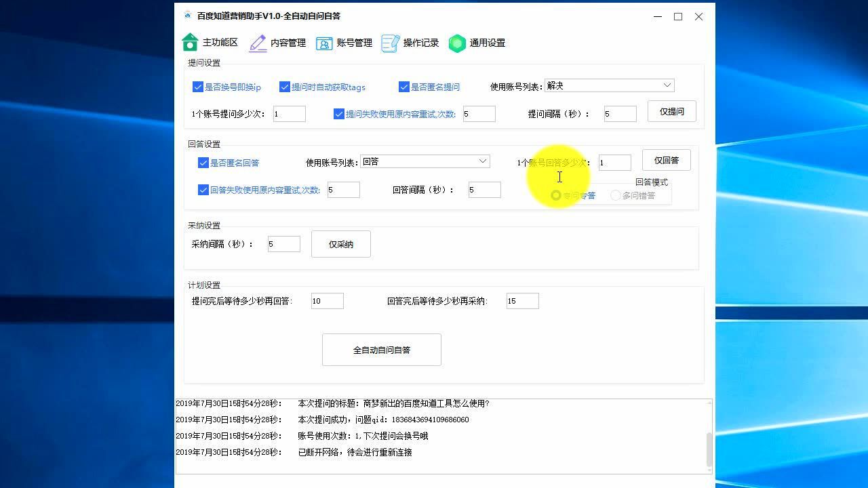This screenshot has height=488, width=868.
Task: Click the 提问完后等待多少秒再回答 field
Action: [328, 301]
